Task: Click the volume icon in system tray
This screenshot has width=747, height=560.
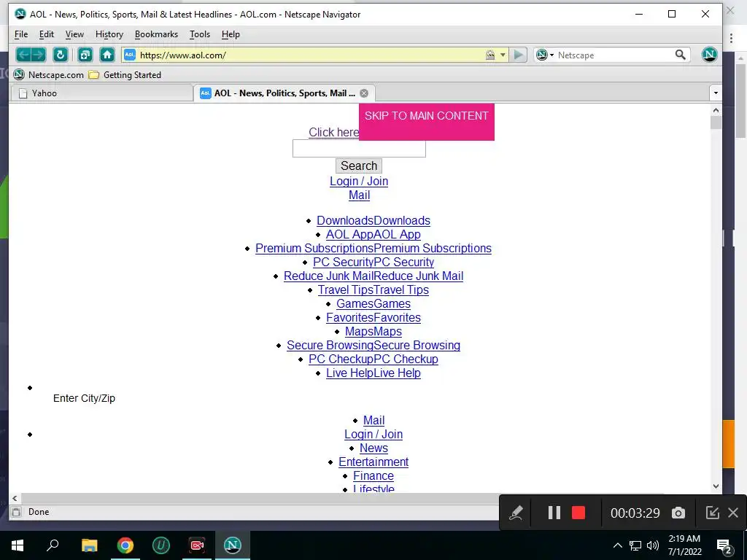Action: pyautogui.click(x=653, y=545)
